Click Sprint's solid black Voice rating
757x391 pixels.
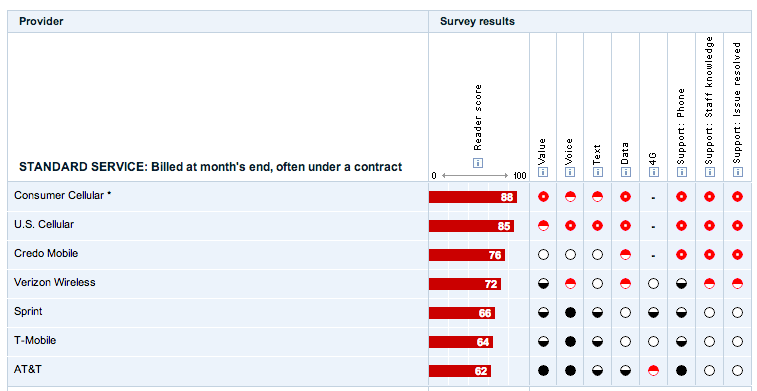[x=570, y=313]
